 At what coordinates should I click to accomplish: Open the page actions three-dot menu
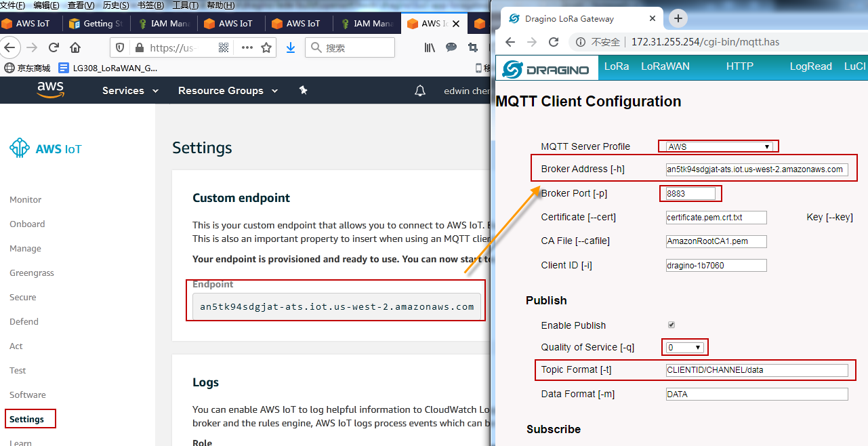247,47
